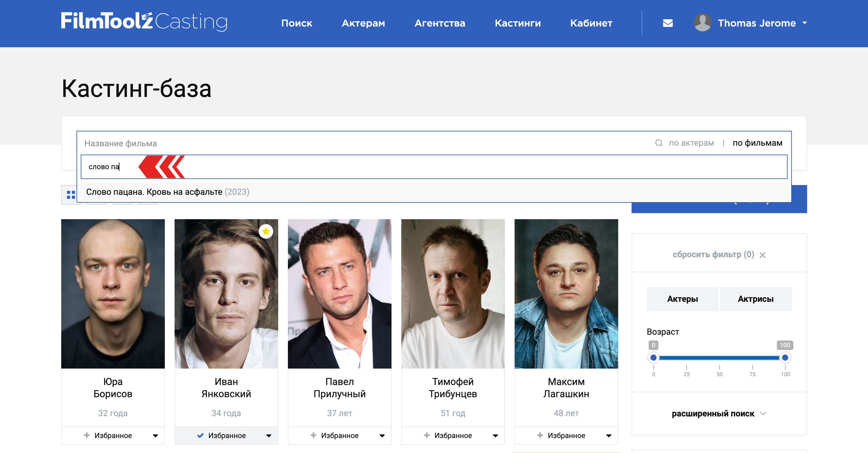This screenshot has width=868, height=453.
Task: Open the Кабинет menu item
Action: point(591,23)
